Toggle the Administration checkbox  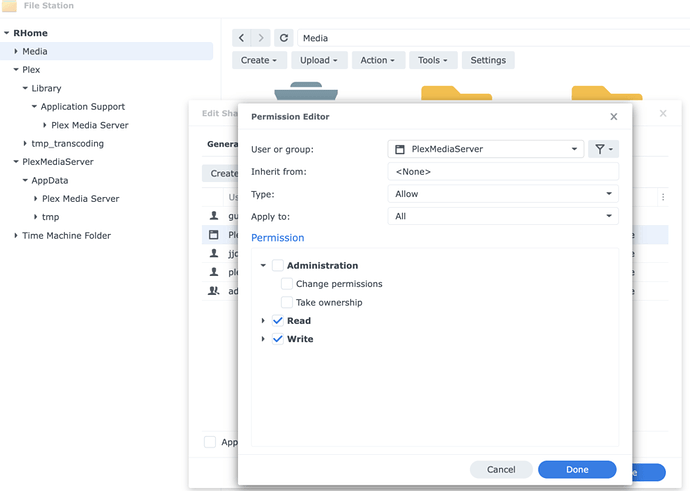click(x=278, y=265)
